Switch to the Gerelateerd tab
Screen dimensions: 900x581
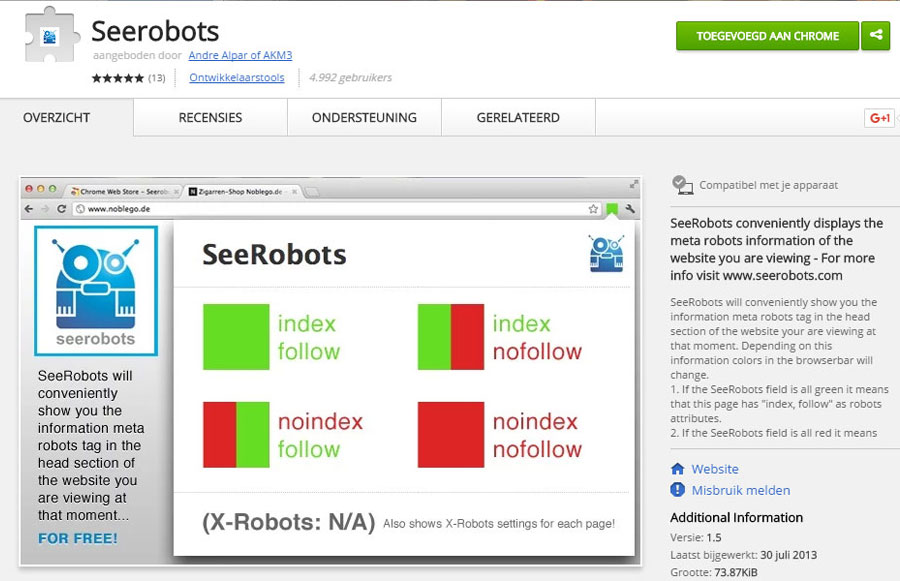pyautogui.click(x=518, y=118)
